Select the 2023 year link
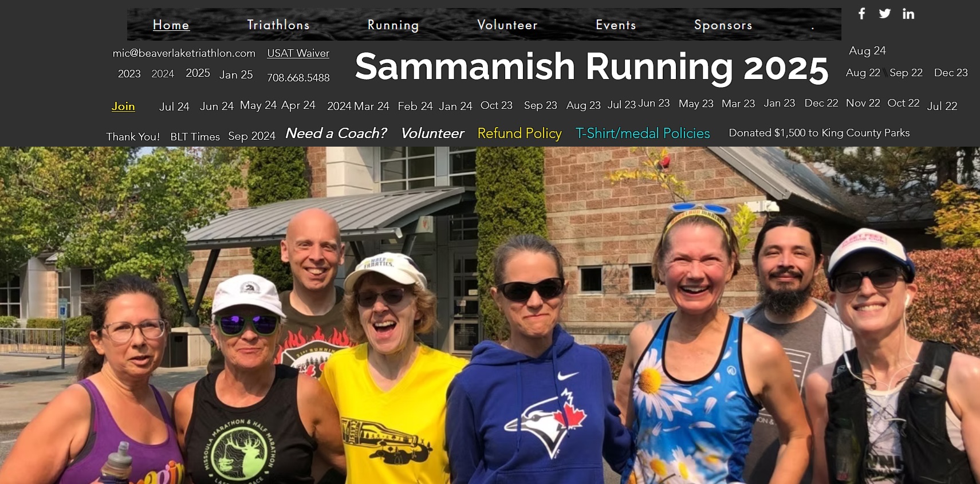Image resolution: width=980 pixels, height=484 pixels. coord(129,73)
